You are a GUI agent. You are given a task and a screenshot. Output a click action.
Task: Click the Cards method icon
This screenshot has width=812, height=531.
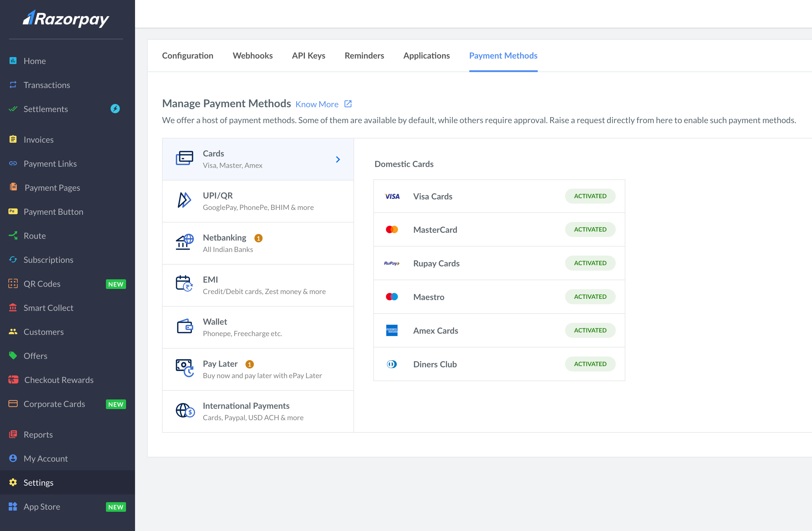point(185,158)
